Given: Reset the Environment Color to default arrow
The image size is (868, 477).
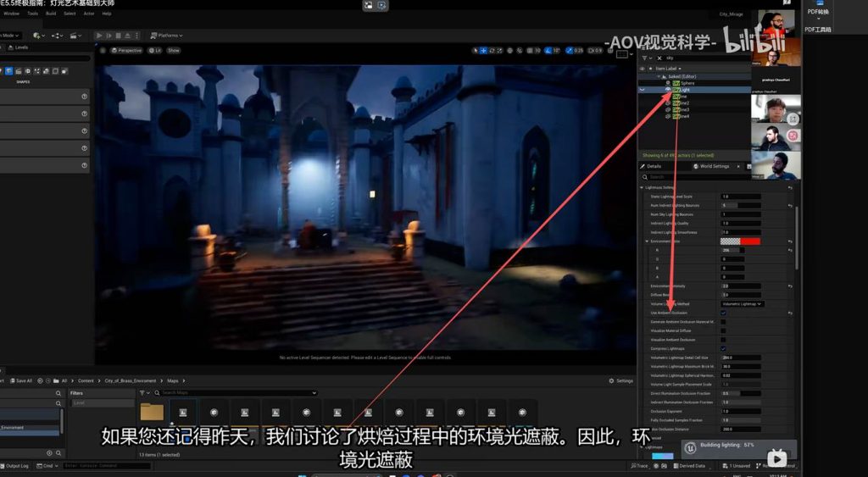Looking at the screenshot, I should point(790,241).
